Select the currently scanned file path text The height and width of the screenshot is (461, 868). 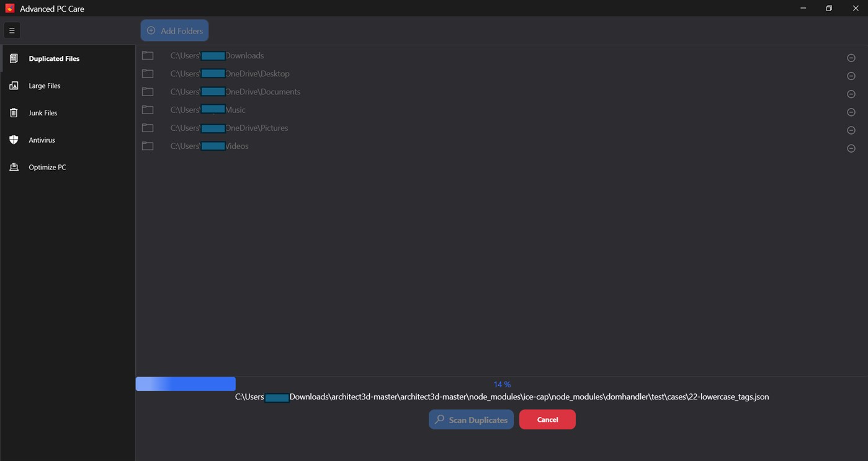coord(502,396)
